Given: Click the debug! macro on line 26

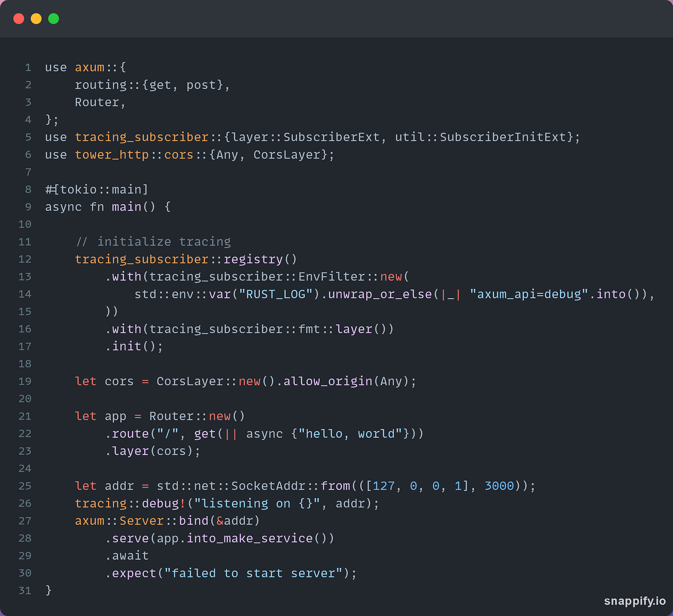Looking at the screenshot, I should coord(163,503).
